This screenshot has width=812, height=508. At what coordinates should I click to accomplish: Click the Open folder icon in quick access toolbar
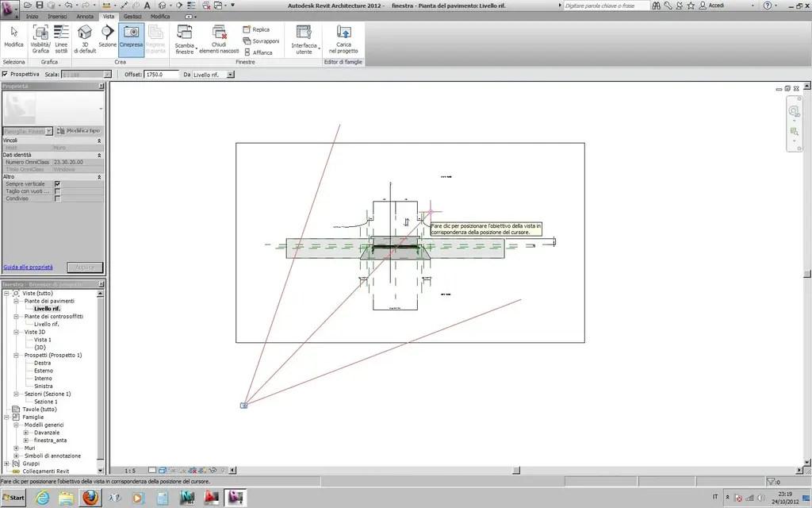pos(28,6)
